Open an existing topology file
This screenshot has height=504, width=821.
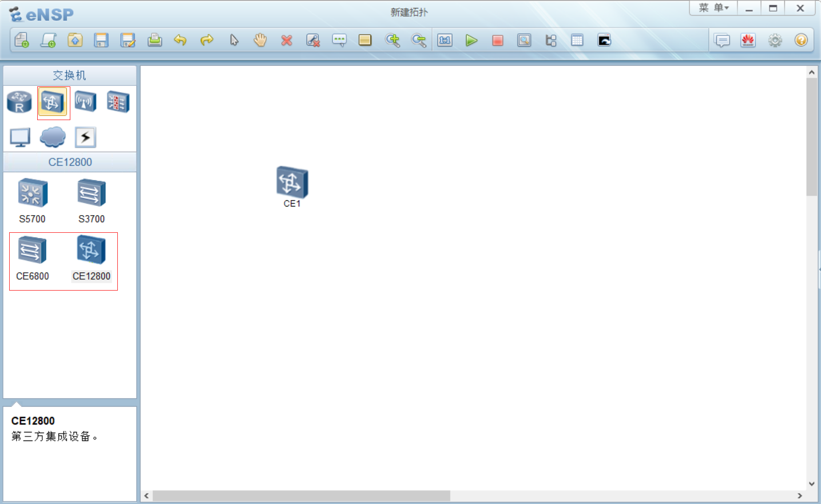point(75,40)
